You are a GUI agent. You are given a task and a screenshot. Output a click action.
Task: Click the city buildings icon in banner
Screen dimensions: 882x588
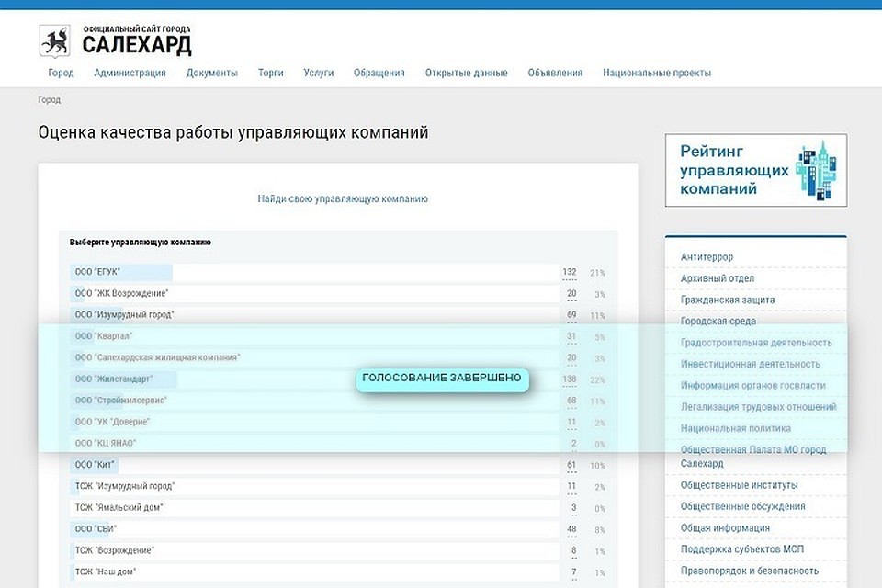click(816, 170)
